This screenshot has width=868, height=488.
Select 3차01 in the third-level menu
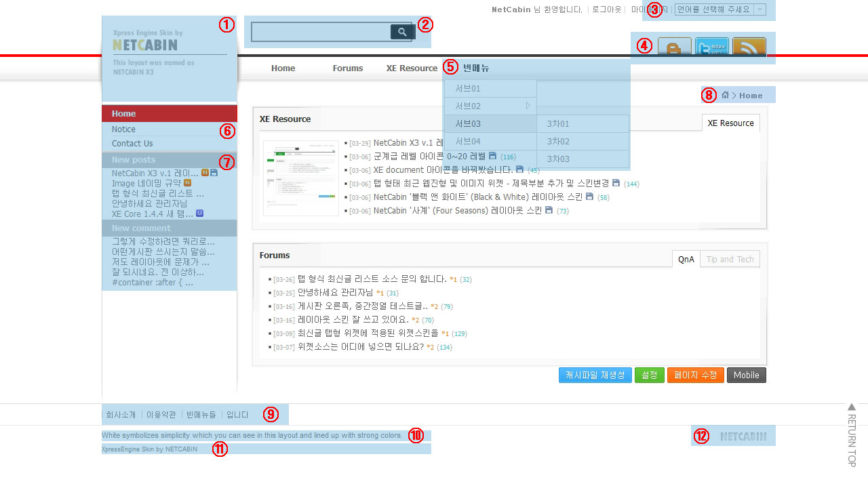[583, 124]
